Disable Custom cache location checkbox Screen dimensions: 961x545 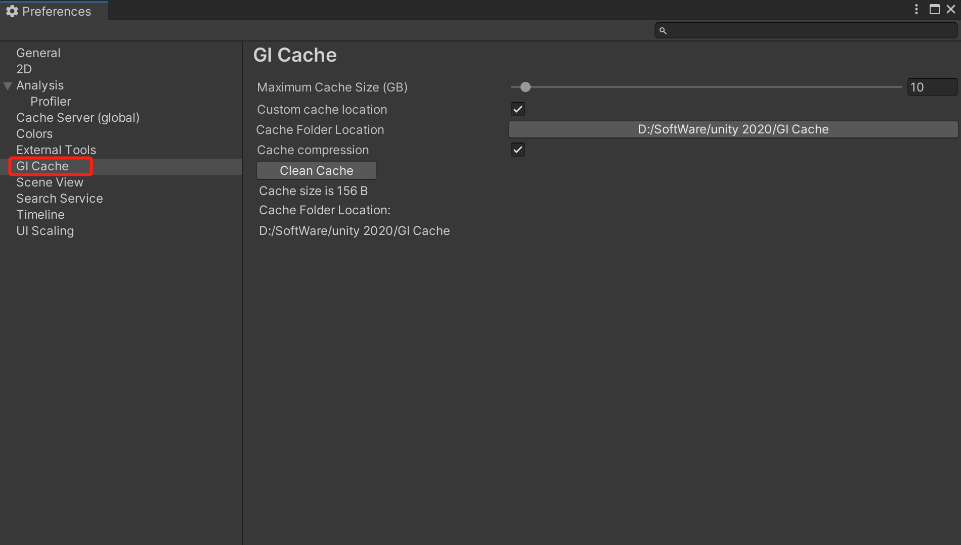(518, 109)
